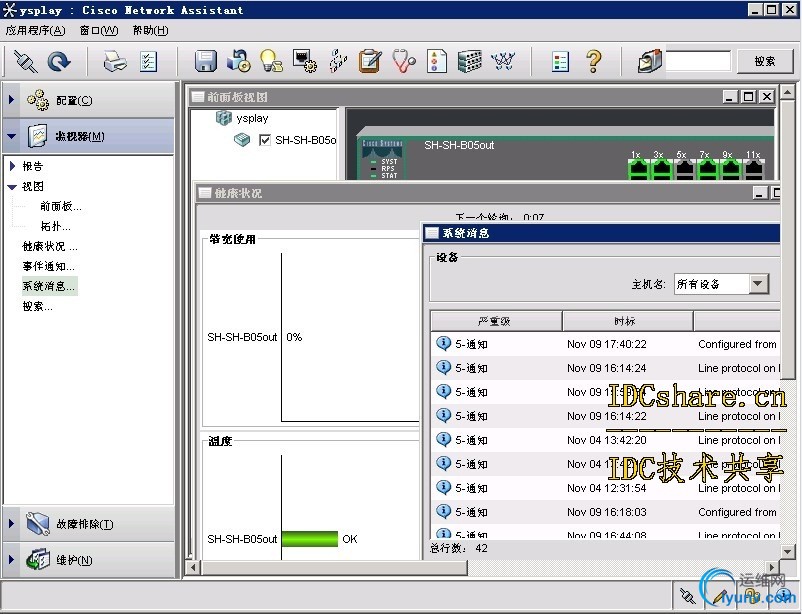Open the 窗口(W) menu
This screenshot has height=614, width=802.
point(99,31)
